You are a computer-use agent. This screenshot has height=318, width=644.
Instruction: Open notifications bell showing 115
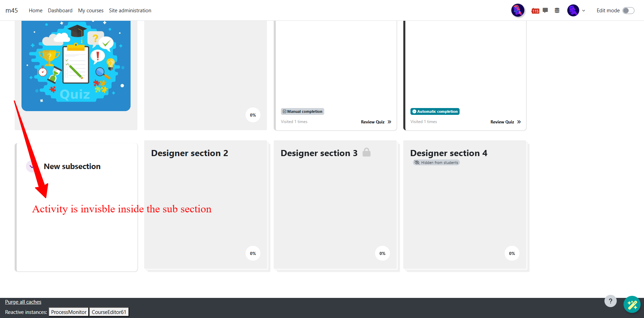tap(535, 11)
